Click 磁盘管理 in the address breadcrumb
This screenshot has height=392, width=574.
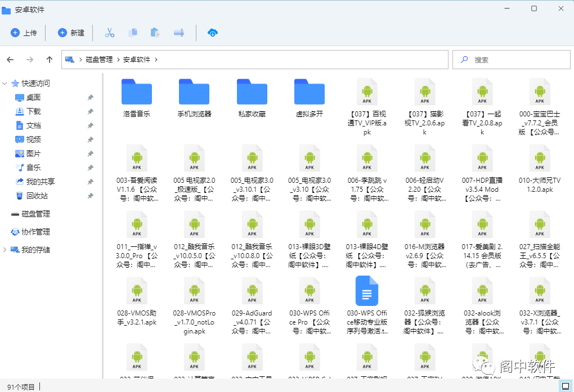[99, 60]
